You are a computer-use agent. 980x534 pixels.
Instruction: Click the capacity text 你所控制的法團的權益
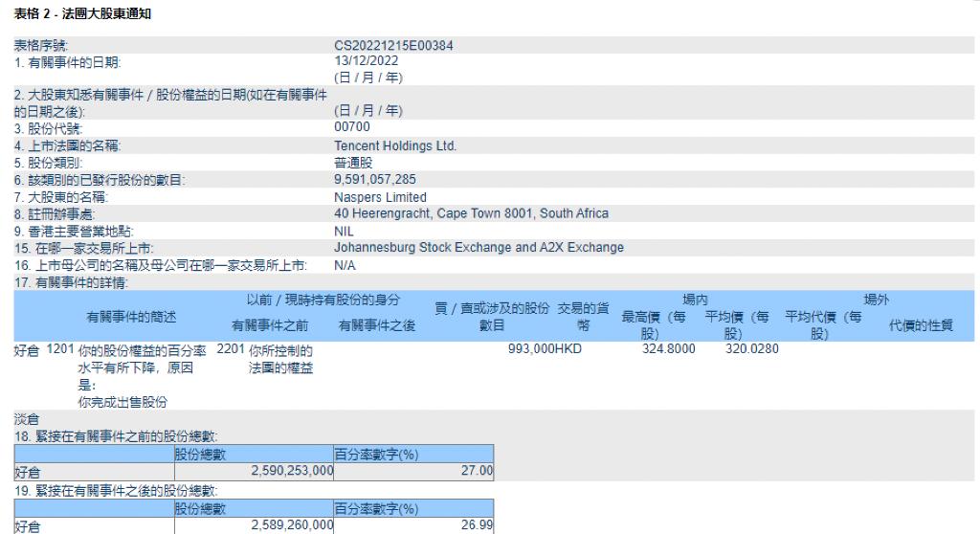[x=280, y=359]
